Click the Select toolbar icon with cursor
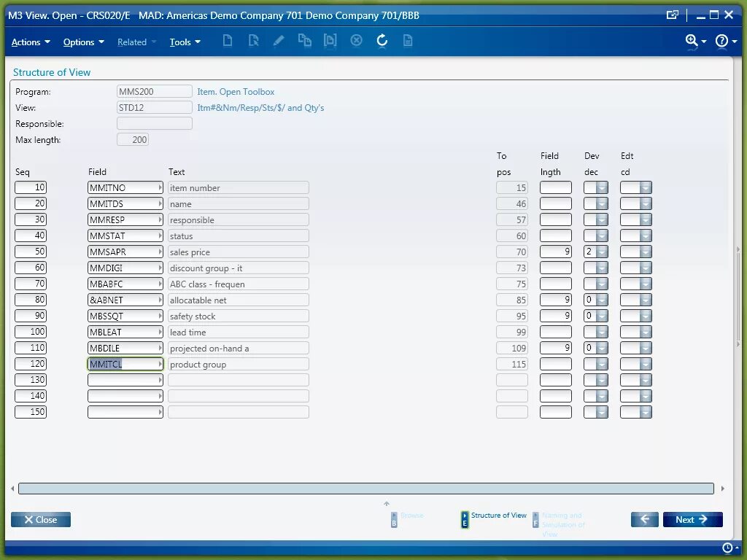This screenshot has height=560, width=747. coord(253,41)
